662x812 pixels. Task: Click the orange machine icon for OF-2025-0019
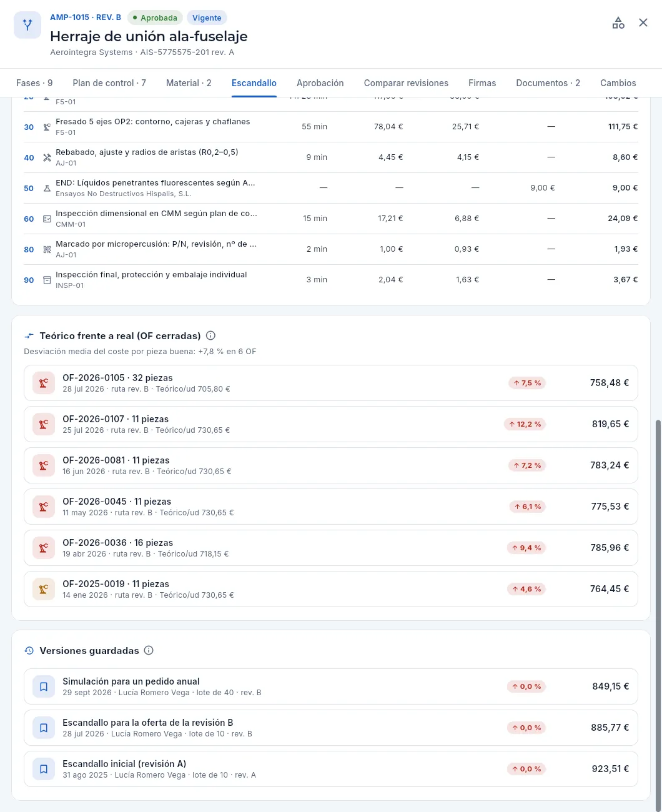click(44, 589)
